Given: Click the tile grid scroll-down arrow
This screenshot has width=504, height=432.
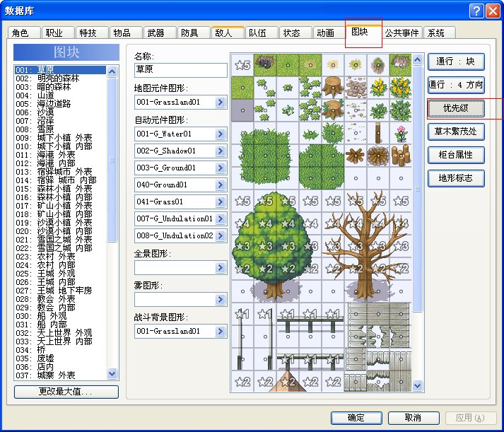Looking at the screenshot, I should [x=417, y=385].
